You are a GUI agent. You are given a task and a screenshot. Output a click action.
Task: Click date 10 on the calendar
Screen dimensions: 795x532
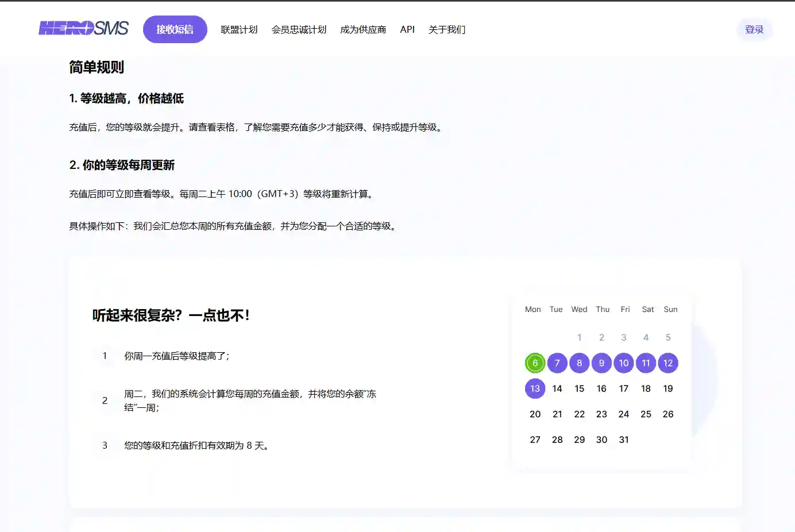click(623, 363)
